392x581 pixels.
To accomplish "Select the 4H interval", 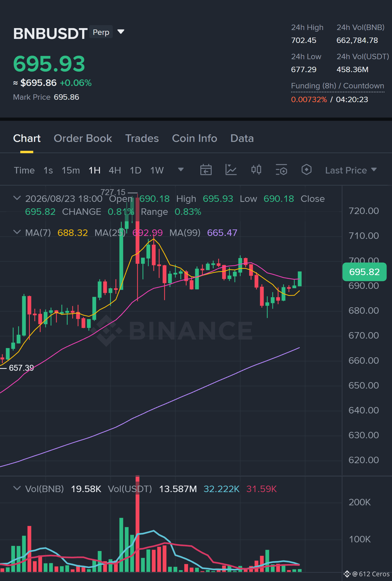I will pyautogui.click(x=115, y=170).
